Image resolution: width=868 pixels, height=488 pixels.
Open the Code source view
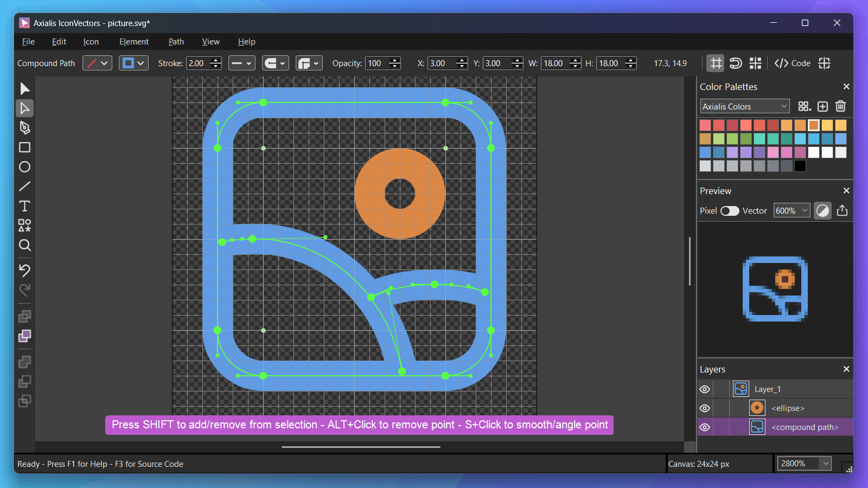[792, 63]
